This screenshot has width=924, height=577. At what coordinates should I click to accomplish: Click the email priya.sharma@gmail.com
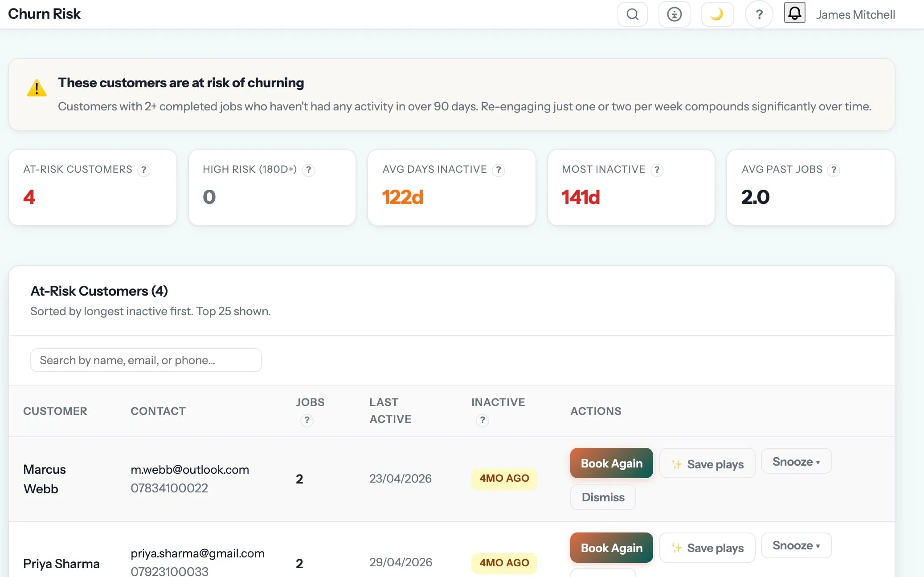coord(197,553)
